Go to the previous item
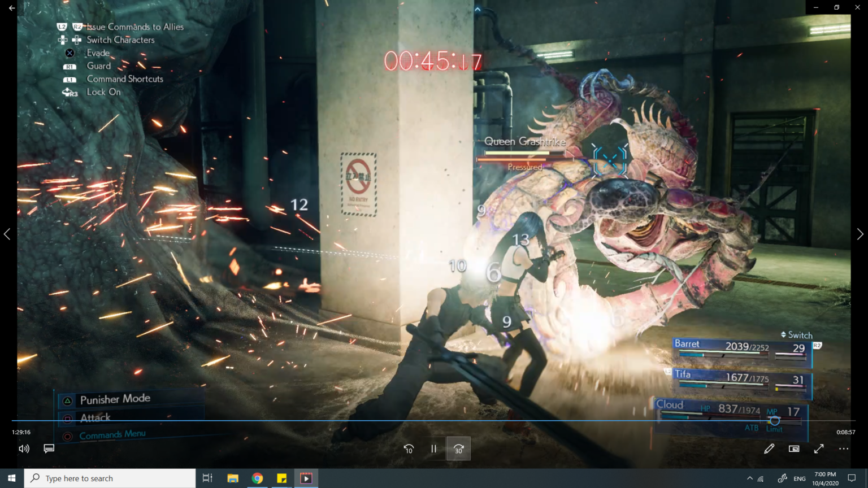 click(x=7, y=234)
